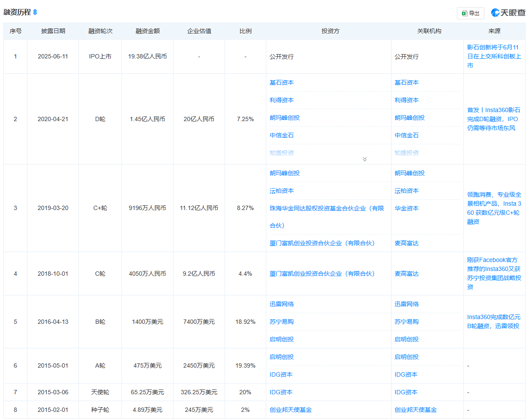This screenshot has height=420, width=529.
Task: Select the date cell 2018-10-01
Action: coord(53,274)
